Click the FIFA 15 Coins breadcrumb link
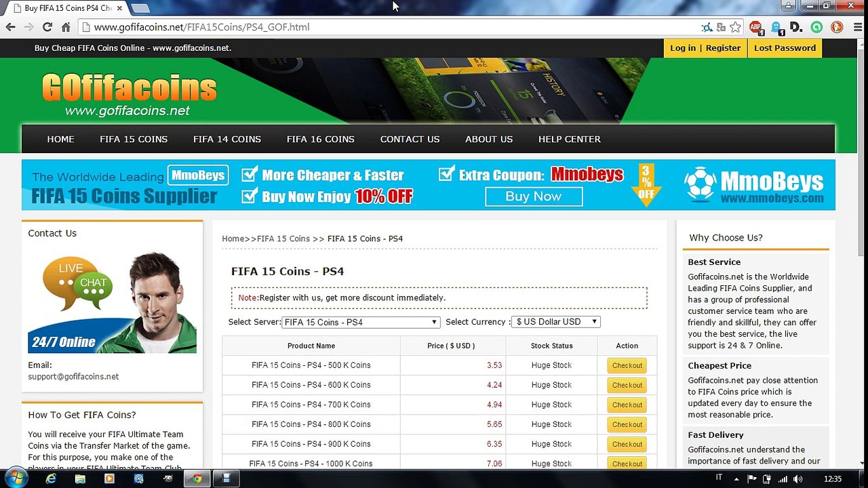The image size is (868, 488). [x=283, y=239]
